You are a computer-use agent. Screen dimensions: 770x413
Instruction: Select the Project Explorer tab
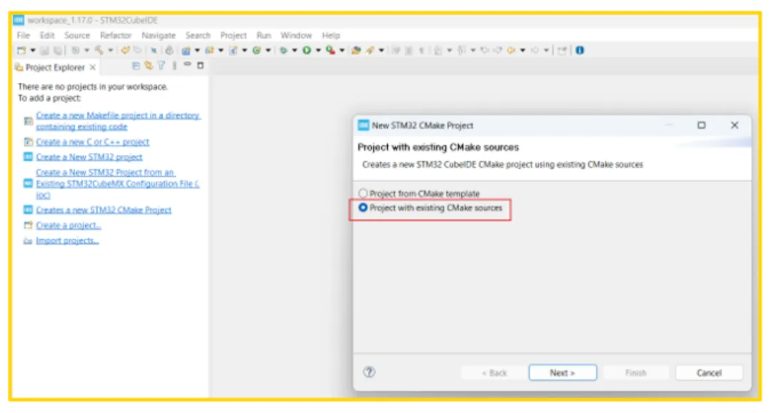(x=55, y=67)
